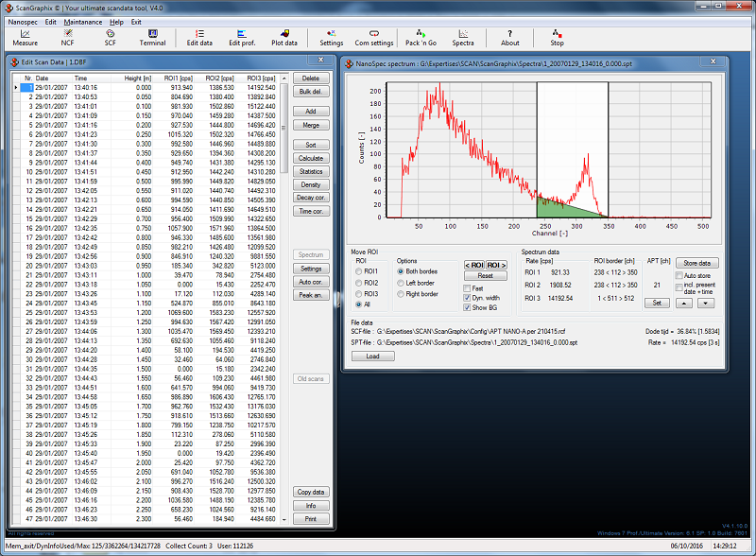Open Edit prof. from the toolbar
This screenshot has width=756, height=556.
[241, 37]
